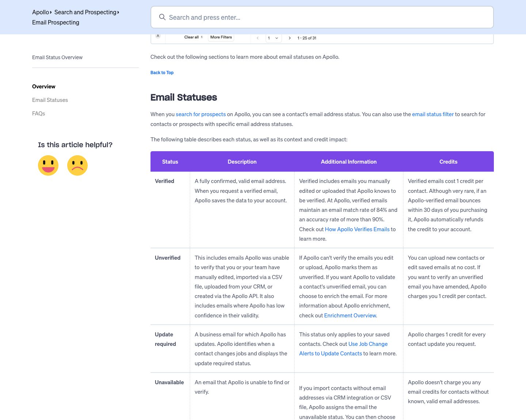This screenshot has width=526, height=420.
Task: Click 'Is this article helpful?' text
Action: point(75,145)
